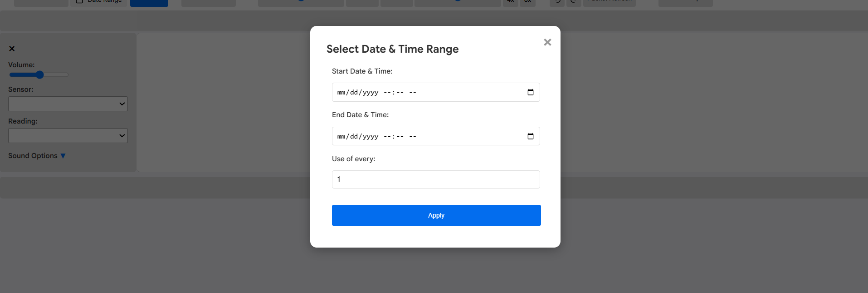Open the Sensor dropdown
Viewport: 868px width, 293px height.
pos(68,104)
